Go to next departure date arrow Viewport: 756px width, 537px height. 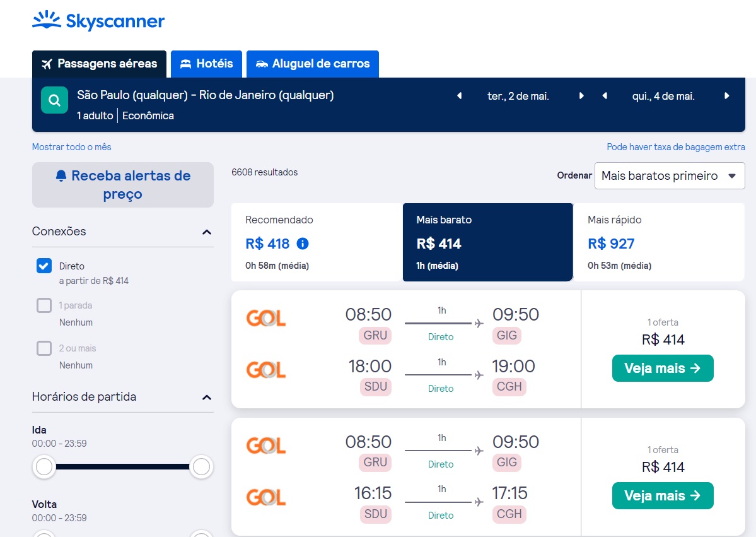click(x=581, y=96)
